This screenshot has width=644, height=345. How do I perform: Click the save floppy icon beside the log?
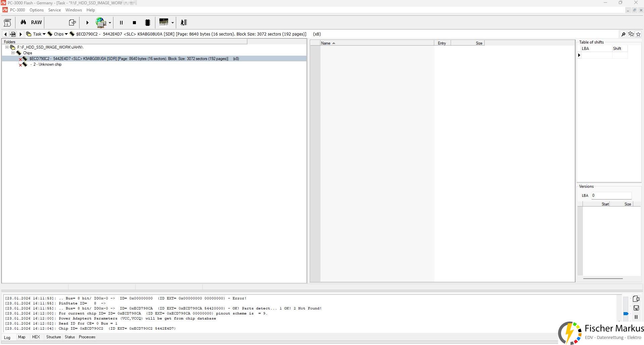pos(636,308)
